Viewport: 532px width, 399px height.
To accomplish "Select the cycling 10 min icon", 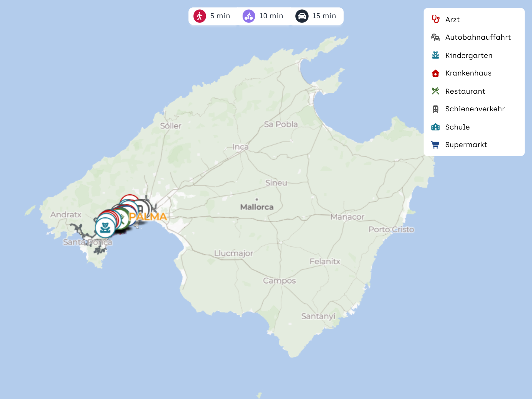I will click(249, 16).
